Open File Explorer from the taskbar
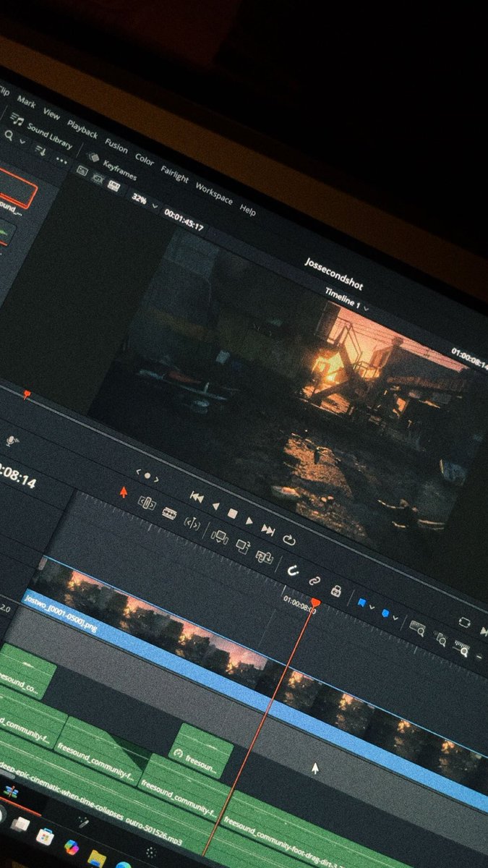The width and height of the screenshot is (488, 868). tap(97, 859)
